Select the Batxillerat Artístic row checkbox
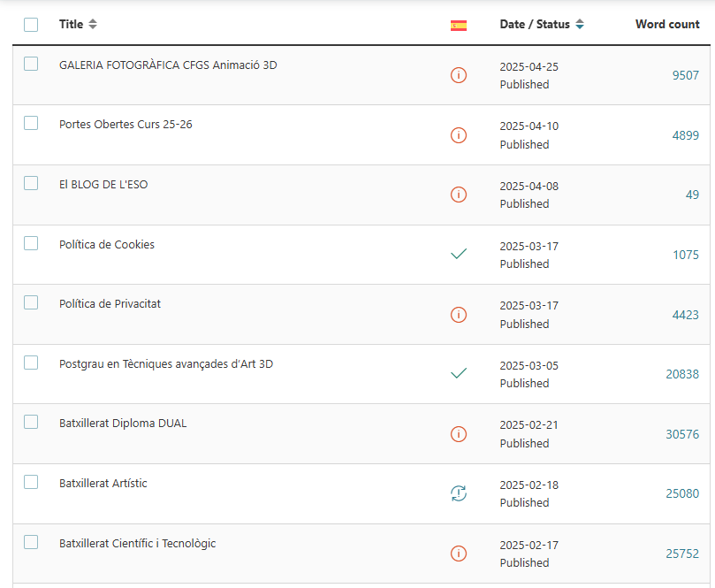Viewport: 715px width, 588px height. point(31,482)
